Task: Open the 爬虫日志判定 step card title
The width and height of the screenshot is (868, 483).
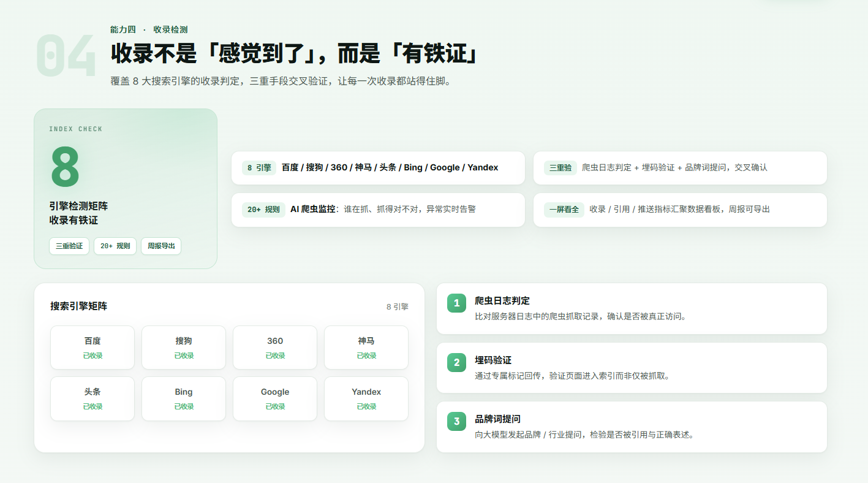Action: 502,301
